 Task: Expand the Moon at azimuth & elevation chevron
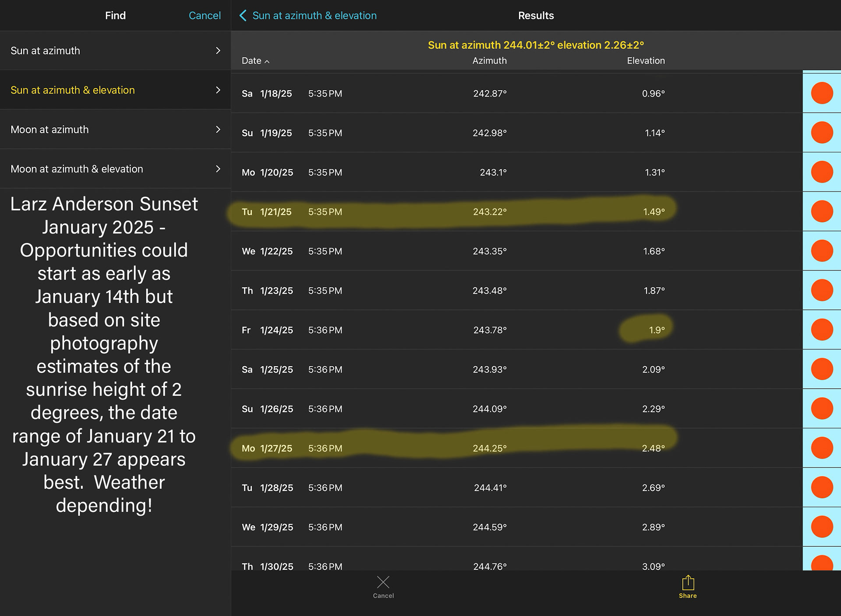[218, 169]
